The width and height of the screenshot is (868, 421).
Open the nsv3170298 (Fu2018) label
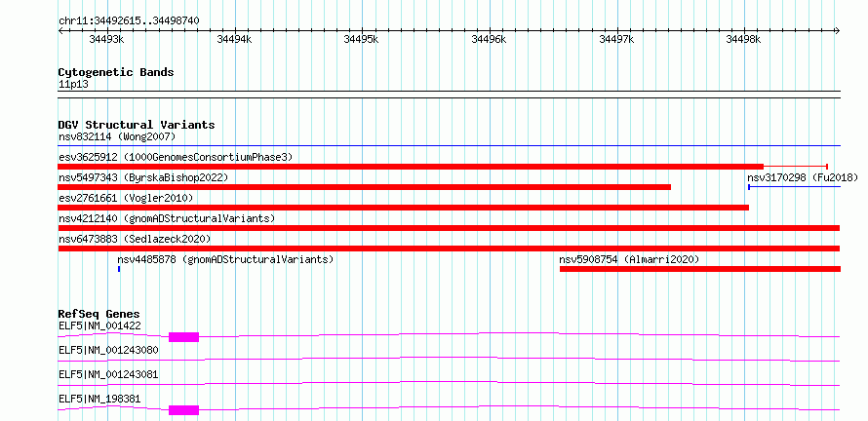(x=802, y=177)
